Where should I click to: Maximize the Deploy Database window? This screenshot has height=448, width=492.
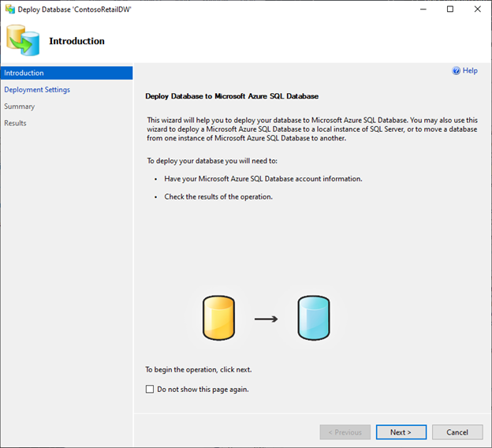click(450, 9)
